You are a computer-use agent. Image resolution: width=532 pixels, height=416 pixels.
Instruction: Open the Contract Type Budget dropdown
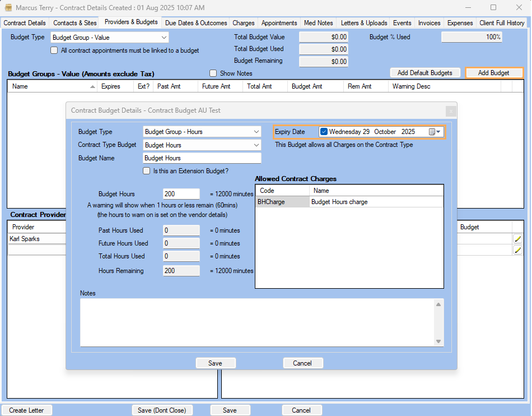click(x=256, y=145)
